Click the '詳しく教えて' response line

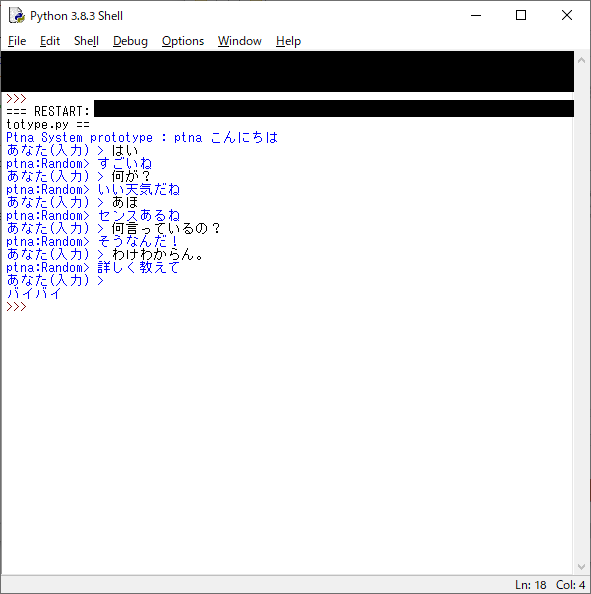tap(93, 267)
